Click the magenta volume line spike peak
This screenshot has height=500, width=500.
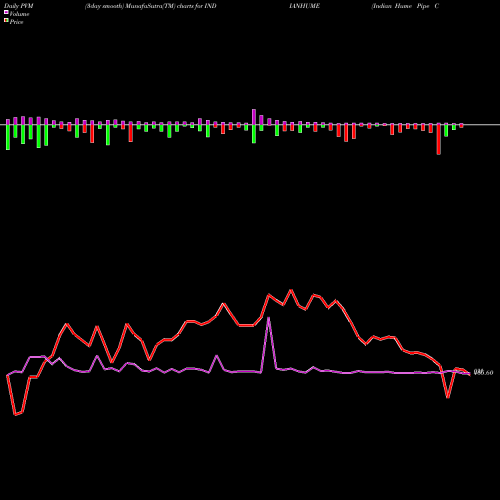tap(269, 318)
